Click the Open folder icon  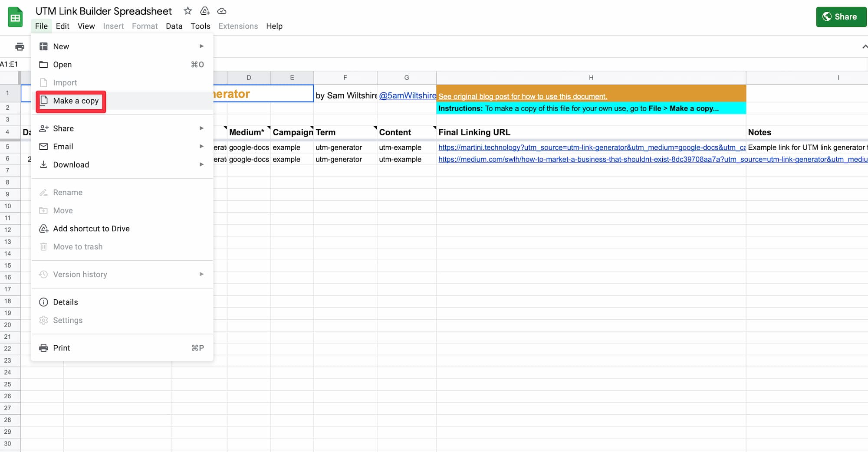point(43,65)
